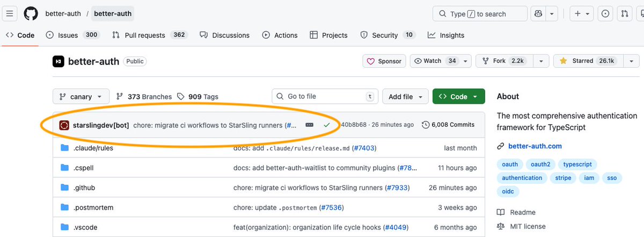Open the Copilot chat icon
The height and width of the screenshot is (237, 644).
click(x=538, y=14)
